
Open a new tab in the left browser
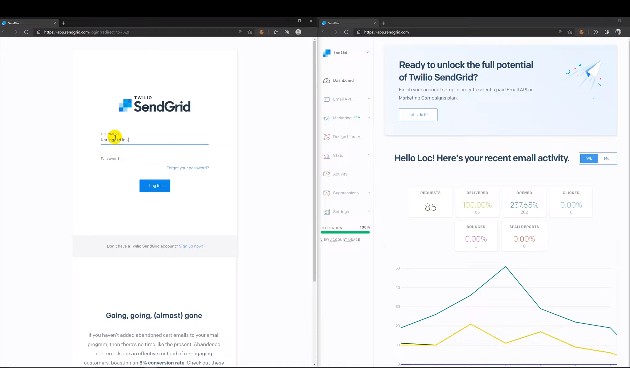[x=63, y=23]
